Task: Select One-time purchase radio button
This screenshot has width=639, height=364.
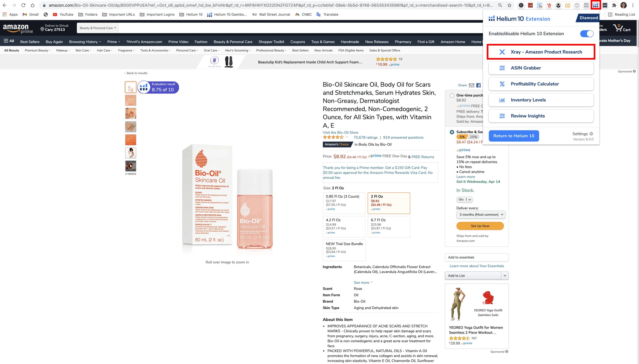Action: coord(452,95)
